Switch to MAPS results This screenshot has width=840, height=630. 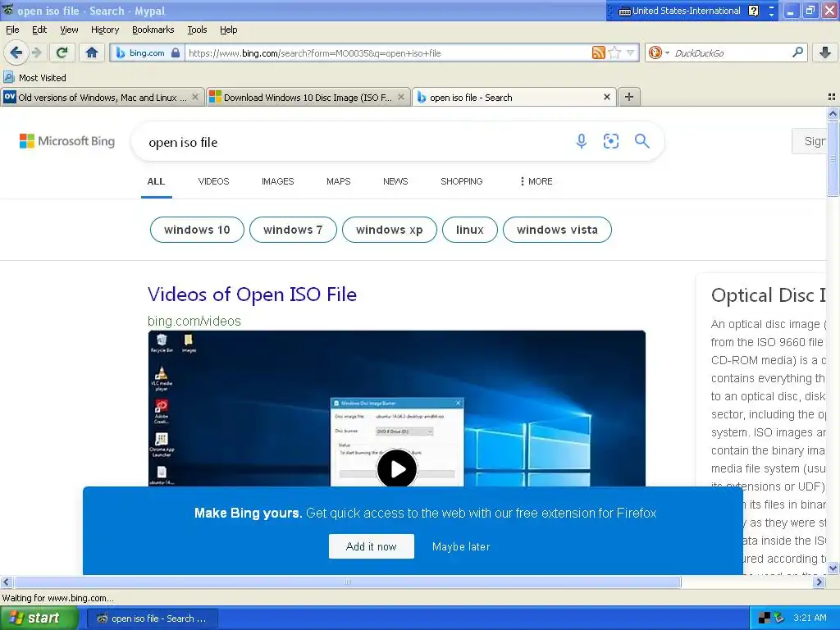tap(338, 181)
